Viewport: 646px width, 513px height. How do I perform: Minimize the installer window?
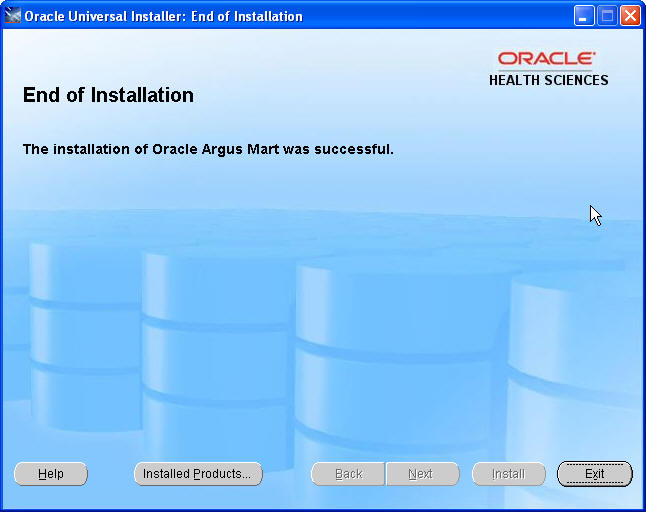(583, 16)
